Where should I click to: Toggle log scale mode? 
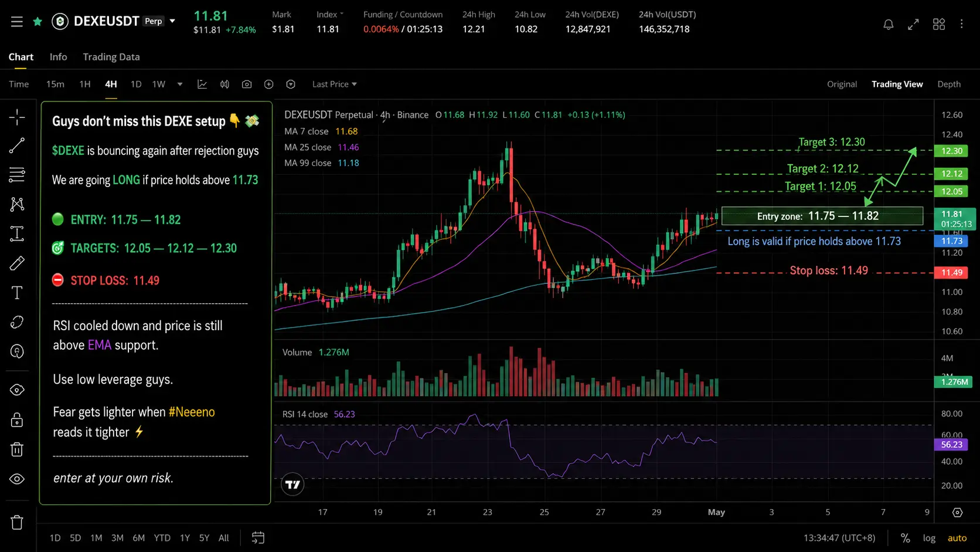tap(929, 538)
